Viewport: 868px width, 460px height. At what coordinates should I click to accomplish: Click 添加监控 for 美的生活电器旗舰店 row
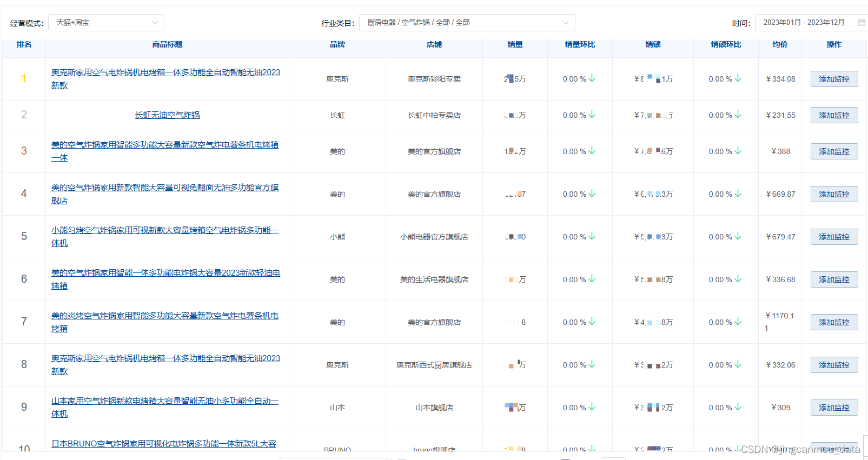pos(834,279)
